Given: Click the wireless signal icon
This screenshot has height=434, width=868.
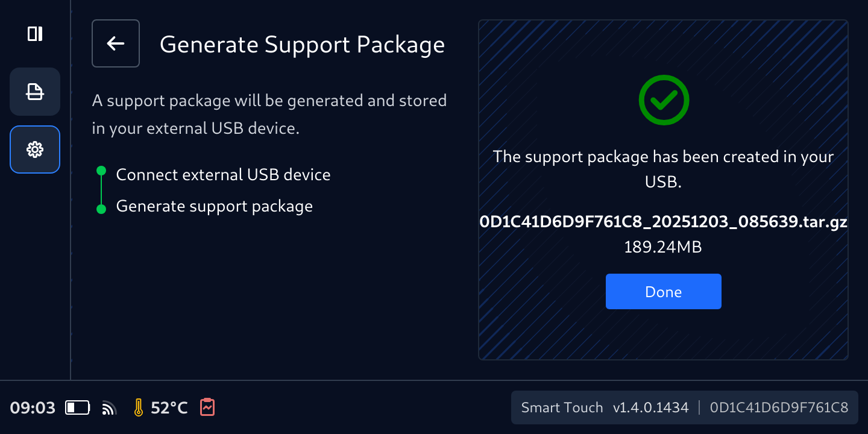Looking at the screenshot, I should click(x=109, y=408).
